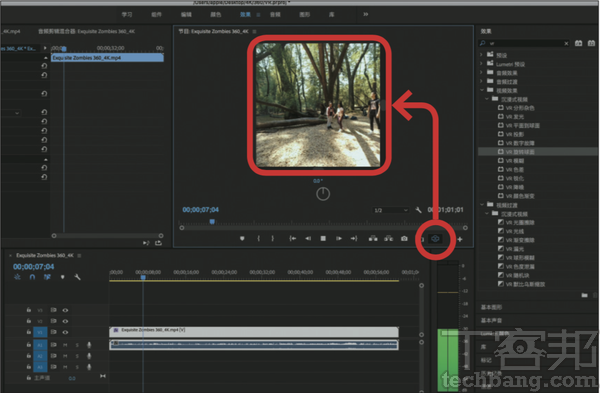
Task: Click the VR pan angle dial
Action: [x=323, y=194]
